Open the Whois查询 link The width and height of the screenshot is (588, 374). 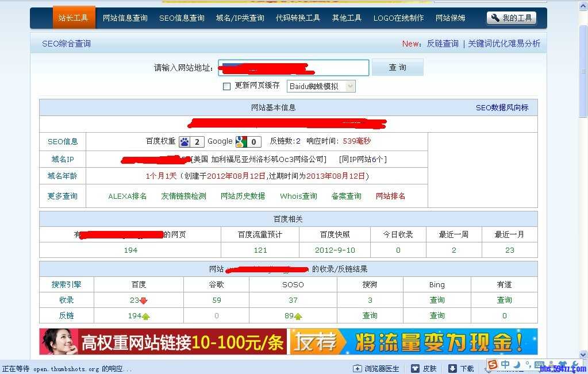pyautogui.click(x=298, y=196)
